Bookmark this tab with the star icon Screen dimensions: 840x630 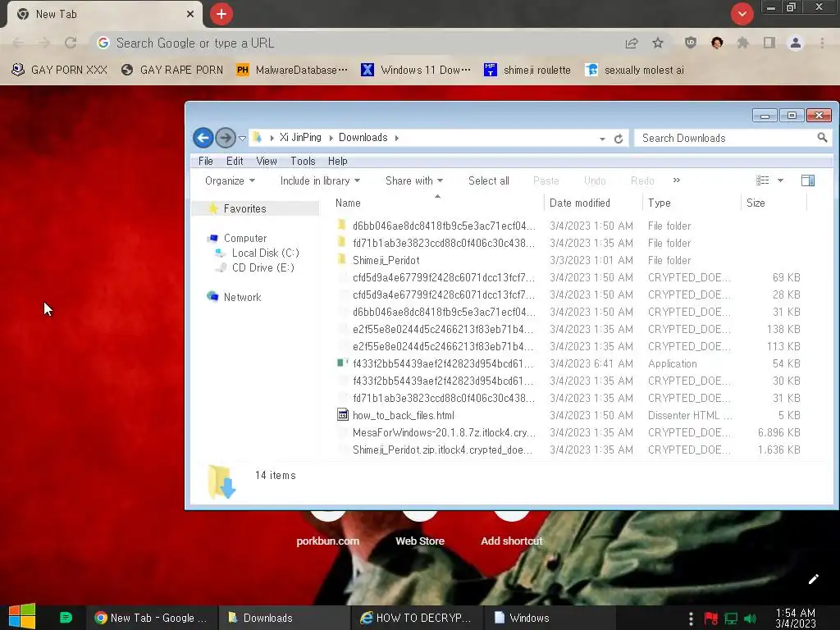pos(658,43)
